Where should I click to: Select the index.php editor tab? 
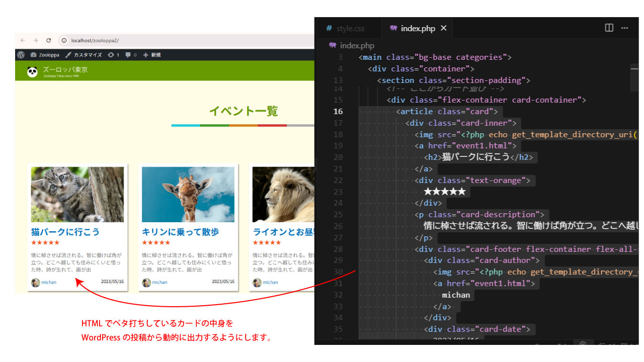(x=418, y=28)
